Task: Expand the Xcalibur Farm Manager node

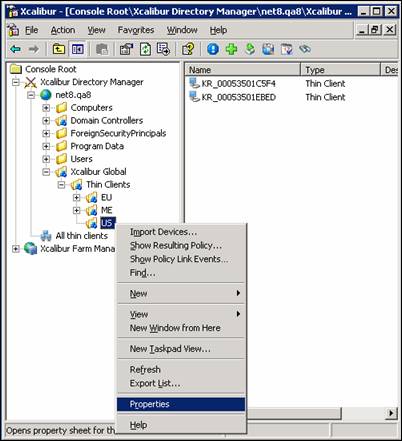Action: point(15,249)
